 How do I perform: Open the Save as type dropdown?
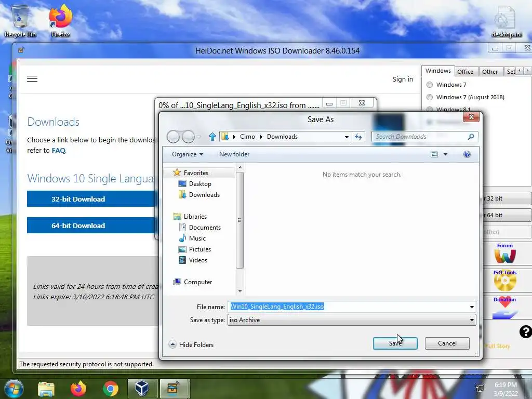point(472,320)
